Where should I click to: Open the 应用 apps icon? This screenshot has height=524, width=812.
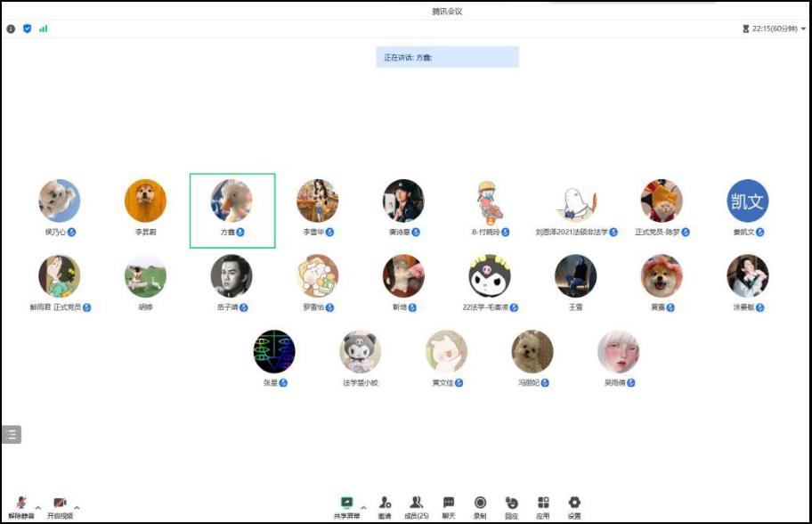(x=543, y=505)
